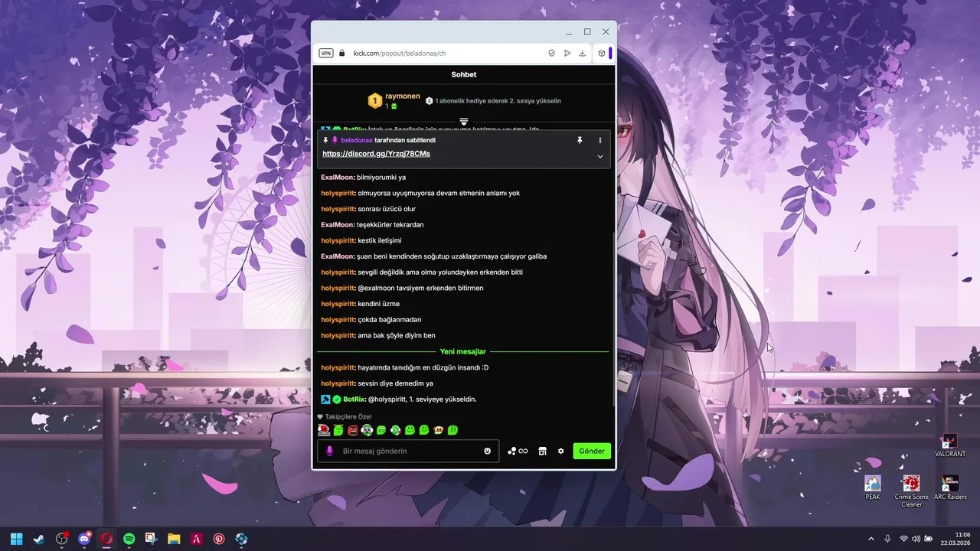This screenshot has height=551, width=980.
Task: Open VALORANT desktop shortcut
Action: point(950,445)
